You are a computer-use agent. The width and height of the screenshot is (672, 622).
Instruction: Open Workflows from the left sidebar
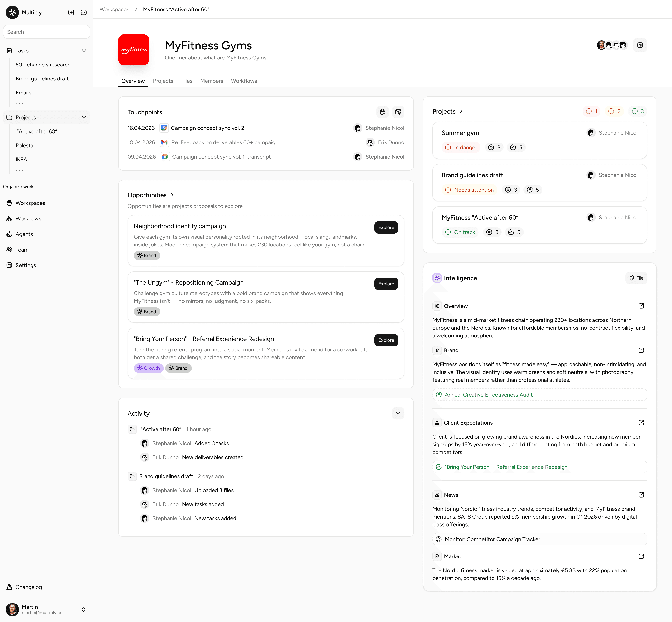[28, 218]
